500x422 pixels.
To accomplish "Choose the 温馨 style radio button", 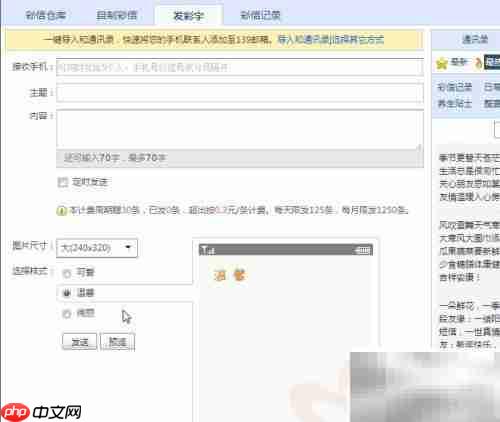I will [x=67, y=293].
